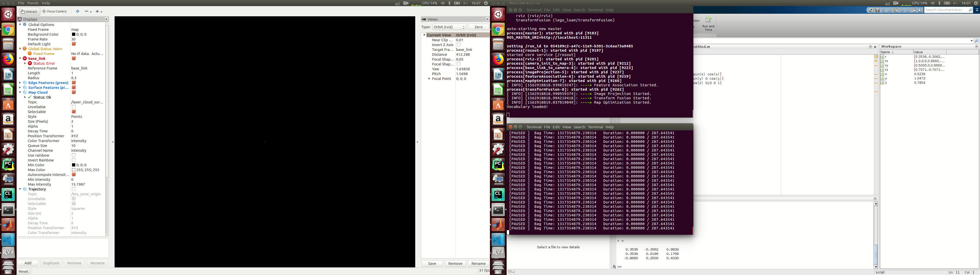
Task: Click the Zero button in Views
Action: pyautogui.click(x=478, y=27)
